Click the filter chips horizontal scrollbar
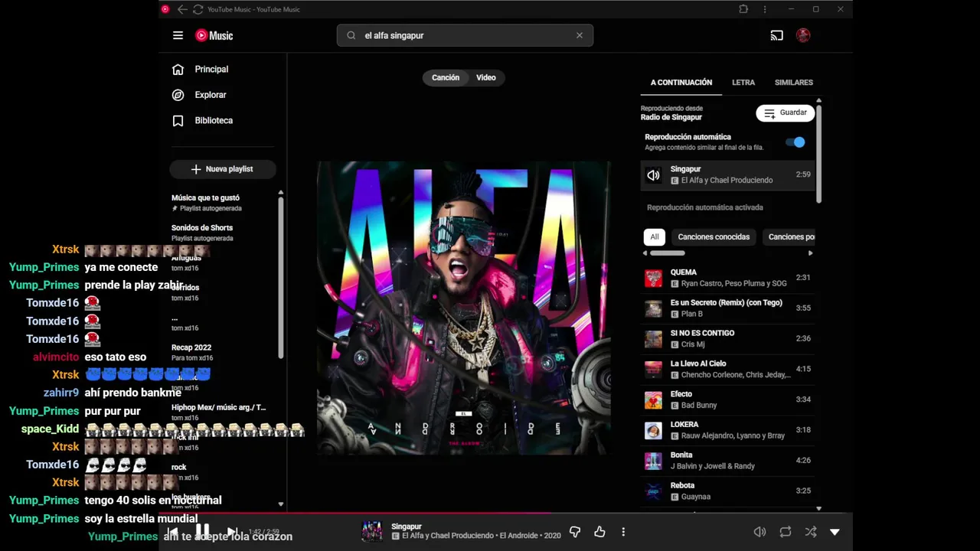Screen dimensions: 980x551 (668, 253)
